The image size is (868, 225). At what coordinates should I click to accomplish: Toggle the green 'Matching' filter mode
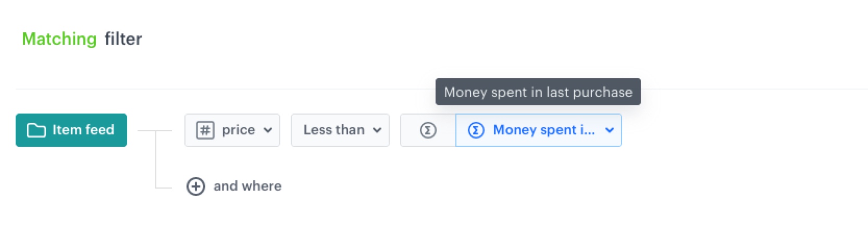pyautogui.click(x=59, y=39)
